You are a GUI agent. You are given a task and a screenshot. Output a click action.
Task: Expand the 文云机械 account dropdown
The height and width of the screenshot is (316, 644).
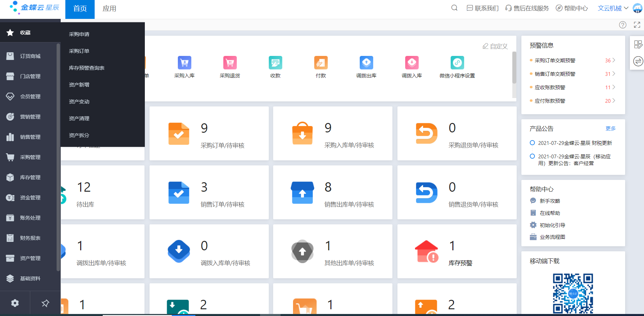pos(613,8)
